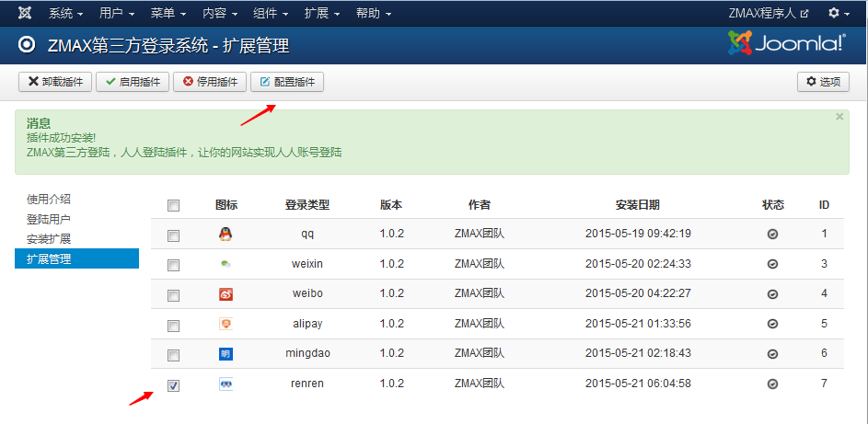The width and height of the screenshot is (868, 424).
Task: Close the green 消息 notification
Action: click(x=839, y=117)
